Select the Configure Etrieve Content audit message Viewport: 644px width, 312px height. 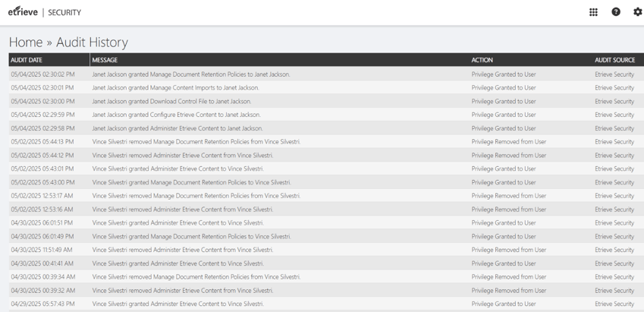[x=176, y=115]
